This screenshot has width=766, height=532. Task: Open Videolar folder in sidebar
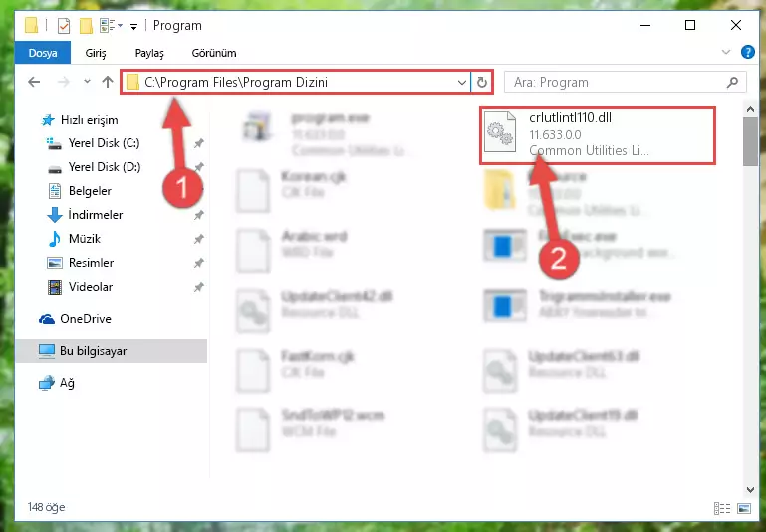click(80, 287)
